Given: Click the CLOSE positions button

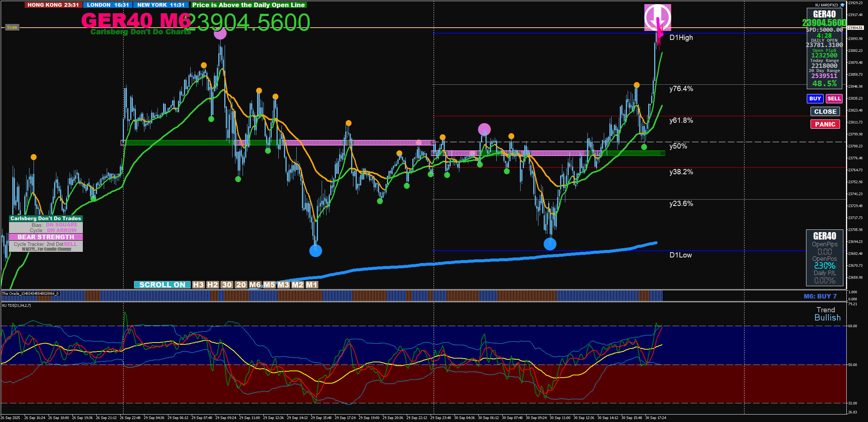Looking at the screenshot, I should point(825,112).
